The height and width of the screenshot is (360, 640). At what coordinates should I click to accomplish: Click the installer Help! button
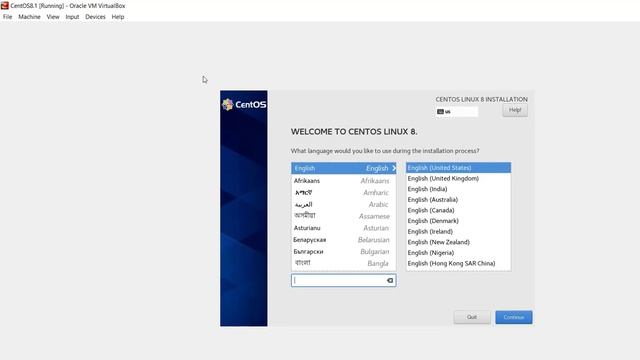click(x=515, y=110)
